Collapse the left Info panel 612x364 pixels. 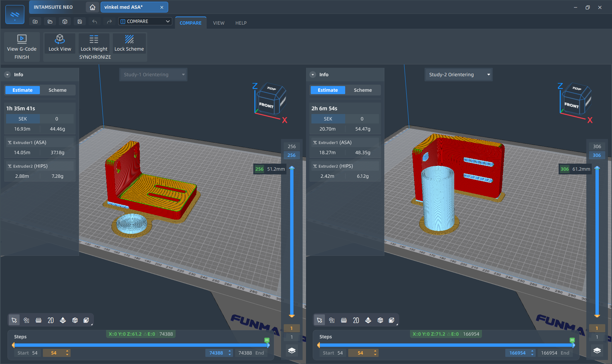tap(7, 75)
